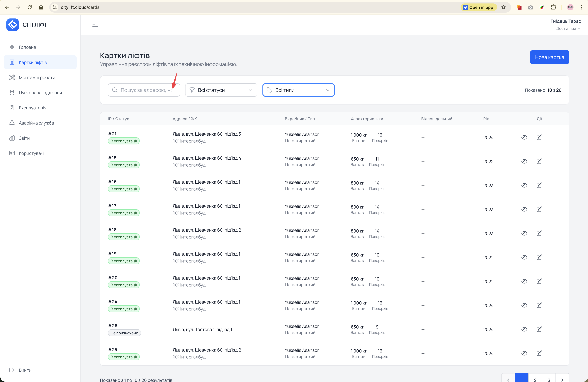Open Аварійна служба in sidebar
Screen dimensions: 588x382
pos(36,123)
